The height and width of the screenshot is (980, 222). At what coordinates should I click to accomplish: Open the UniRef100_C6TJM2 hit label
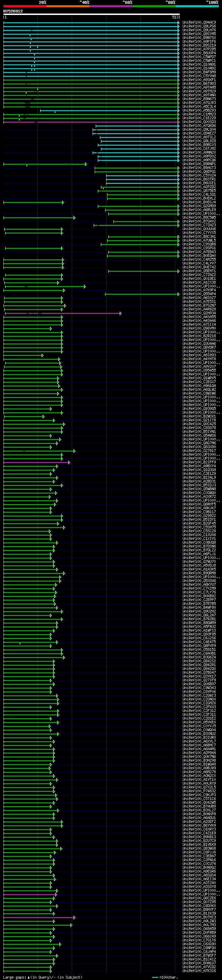click(x=199, y=149)
